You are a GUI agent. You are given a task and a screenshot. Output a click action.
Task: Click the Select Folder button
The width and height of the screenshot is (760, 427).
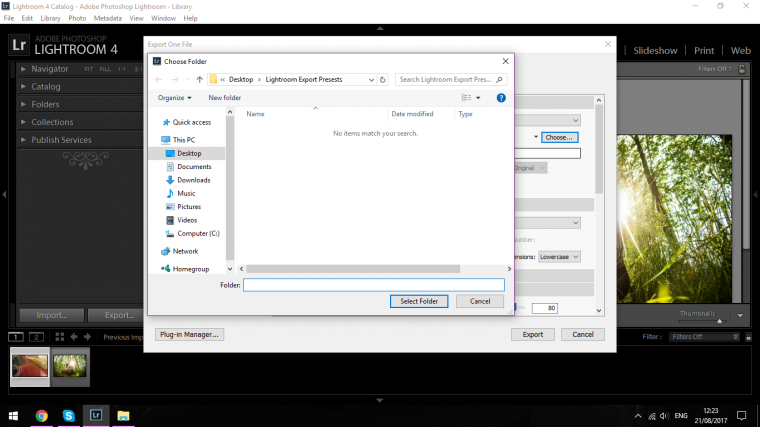pyautogui.click(x=419, y=301)
